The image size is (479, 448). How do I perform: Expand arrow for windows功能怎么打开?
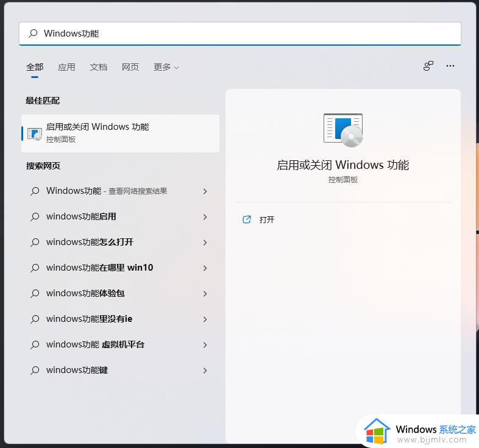205,243
